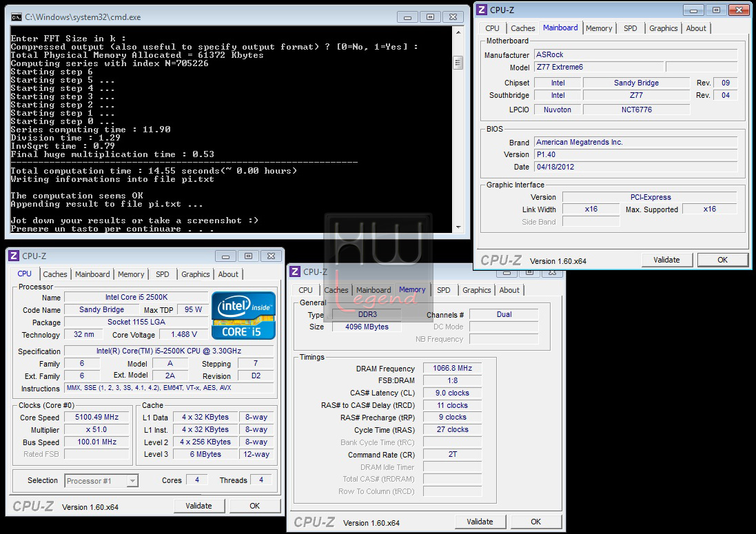
Task: Minimize the CPU-Z CPU tab window
Action: pyautogui.click(x=225, y=256)
